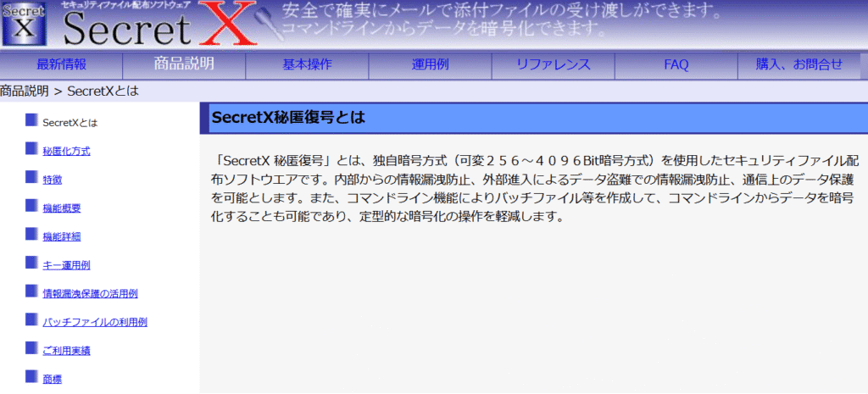
Task: Click the banner slogan 安全で確実にメールで添付ファイル
Action: tap(502, 10)
